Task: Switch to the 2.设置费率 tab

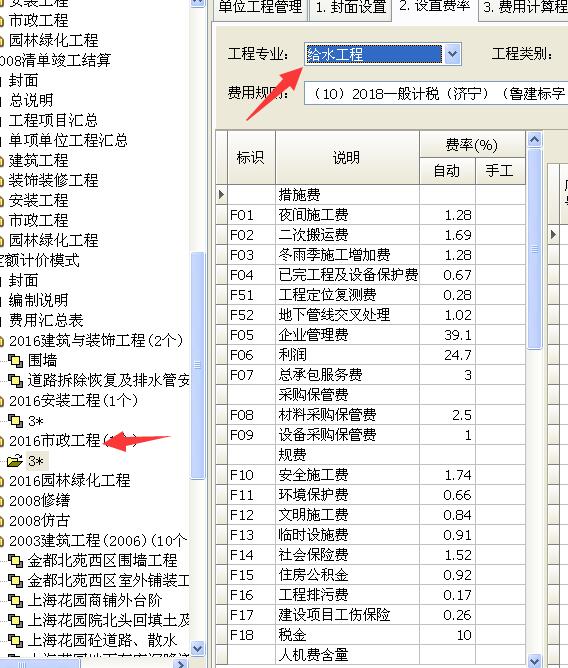Action: tap(435, 7)
